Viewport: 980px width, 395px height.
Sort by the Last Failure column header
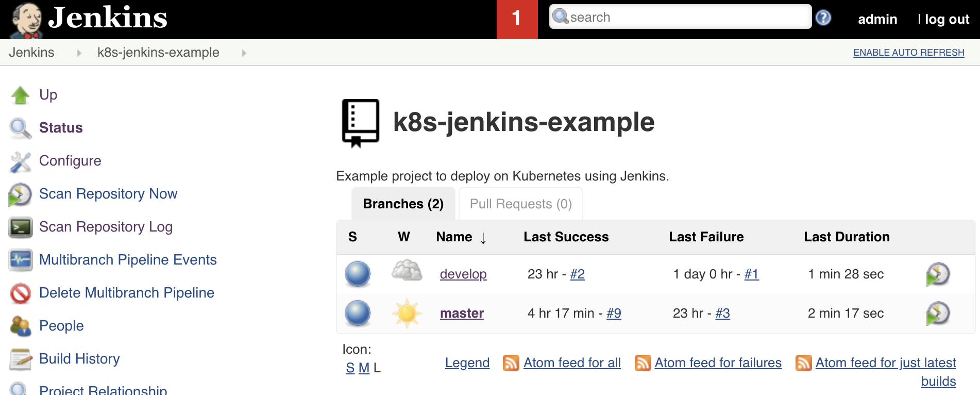(x=706, y=237)
